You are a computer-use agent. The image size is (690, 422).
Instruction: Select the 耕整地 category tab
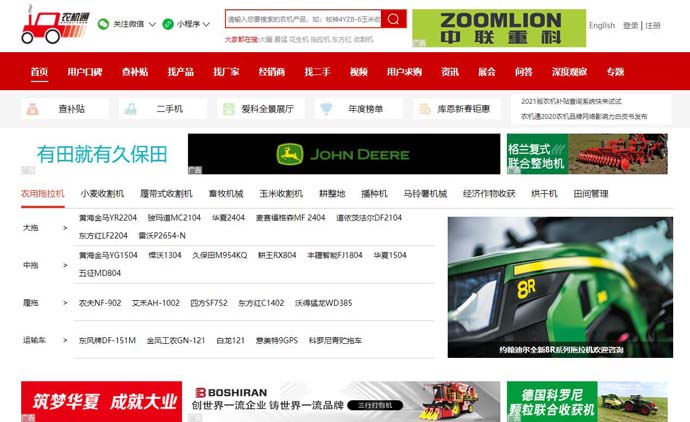(x=332, y=194)
